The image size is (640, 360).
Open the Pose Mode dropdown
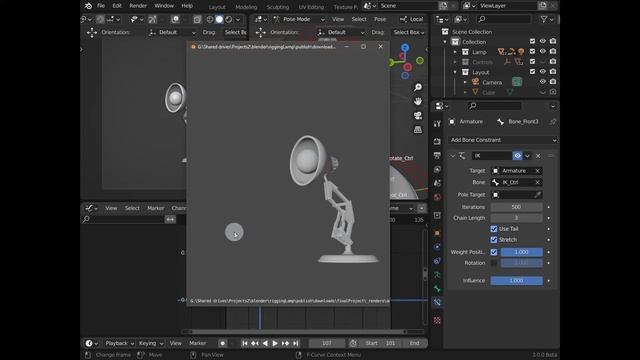pos(299,19)
